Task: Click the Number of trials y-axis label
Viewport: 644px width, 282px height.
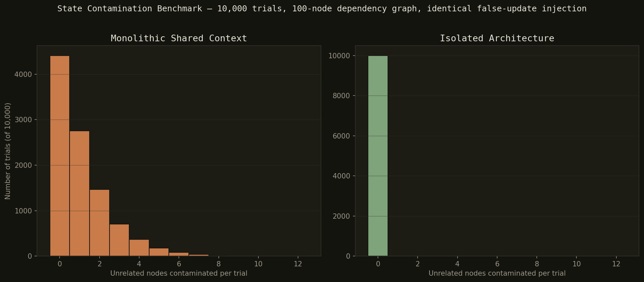Action: click(8, 151)
